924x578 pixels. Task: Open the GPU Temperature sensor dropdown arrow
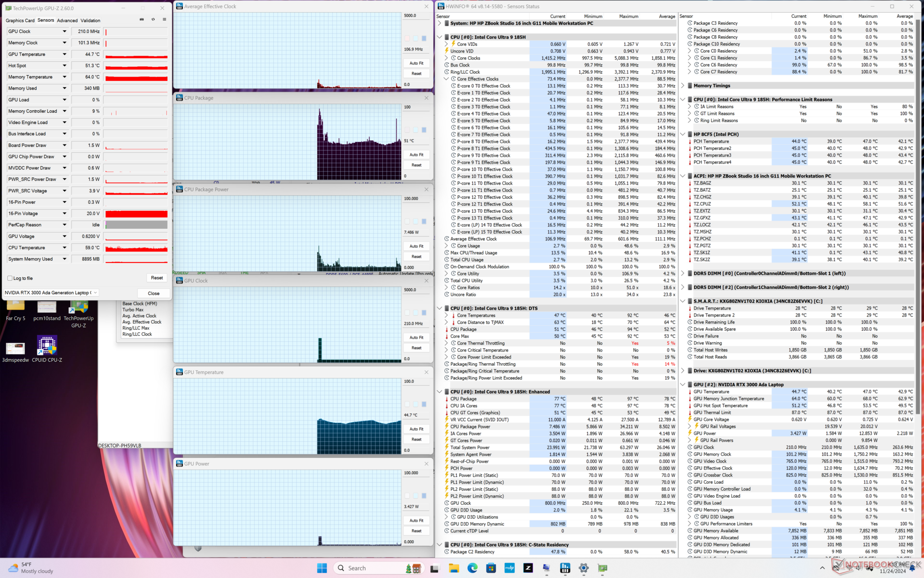point(64,54)
